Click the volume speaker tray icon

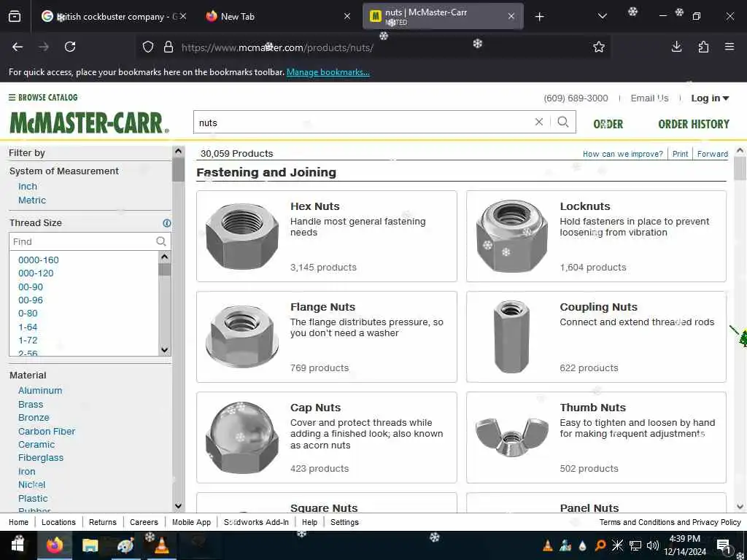coord(653,545)
